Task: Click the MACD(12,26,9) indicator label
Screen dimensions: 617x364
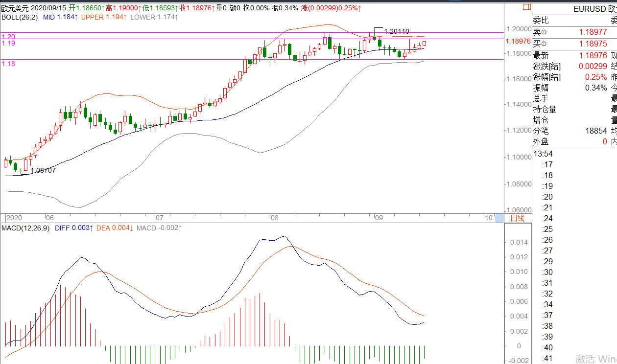Action: click(26, 228)
